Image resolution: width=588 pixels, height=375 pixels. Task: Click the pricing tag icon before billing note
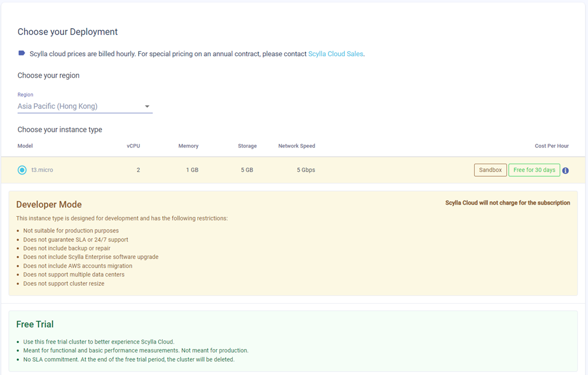point(22,53)
